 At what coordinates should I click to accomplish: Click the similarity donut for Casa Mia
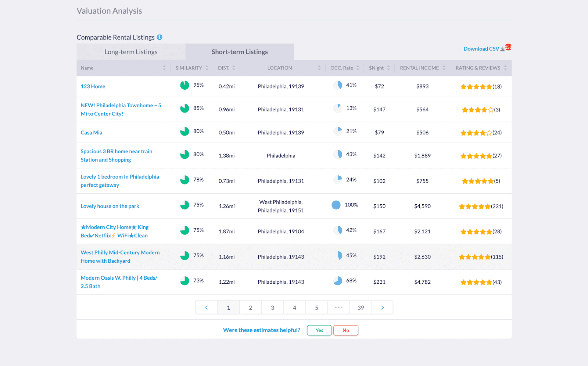click(184, 131)
